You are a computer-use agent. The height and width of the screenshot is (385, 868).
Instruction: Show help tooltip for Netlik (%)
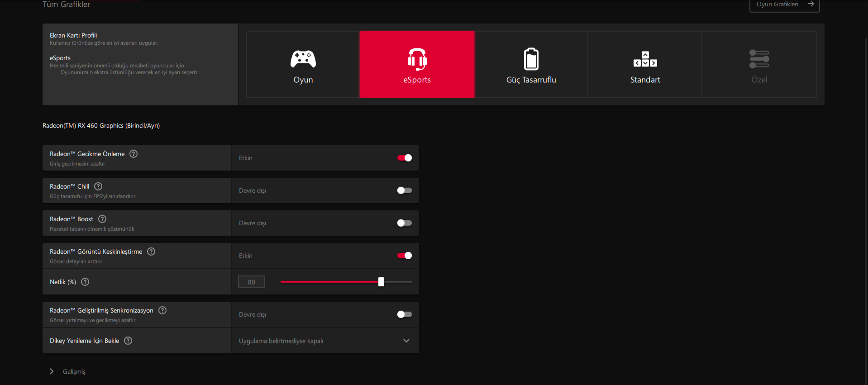pyautogui.click(x=85, y=282)
